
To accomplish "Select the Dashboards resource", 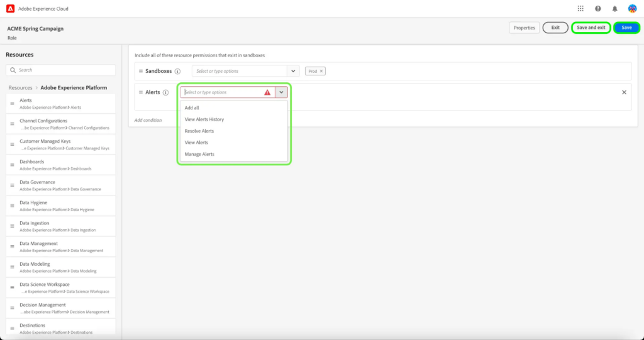I will (61, 165).
